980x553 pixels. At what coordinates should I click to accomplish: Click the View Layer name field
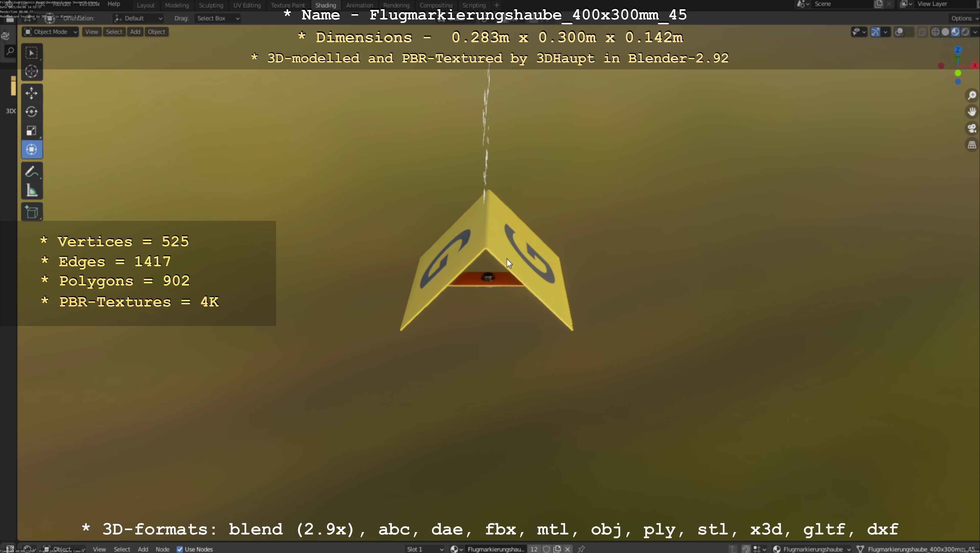[x=945, y=4]
